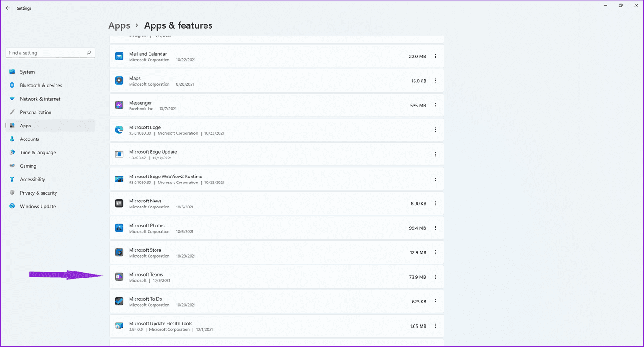The height and width of the screenshot is (347, 644).
Task: Open more options for Microsoft News
Action: 435,204
